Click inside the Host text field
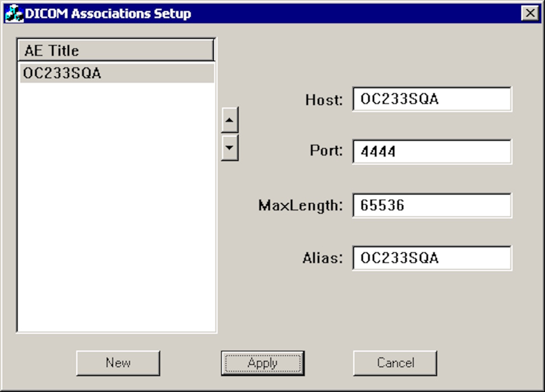 pos(432,100)
